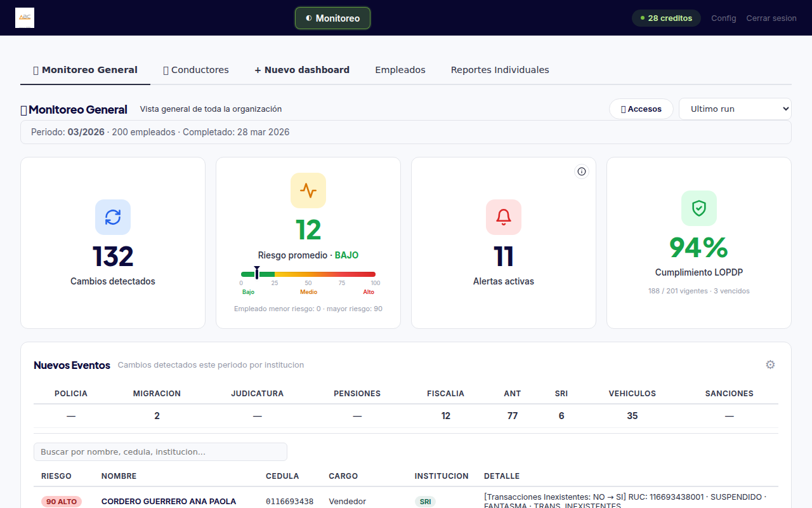Select the Monitoreo General tab
This screenshot has height=508, width=812.
[x=85, y=70]
